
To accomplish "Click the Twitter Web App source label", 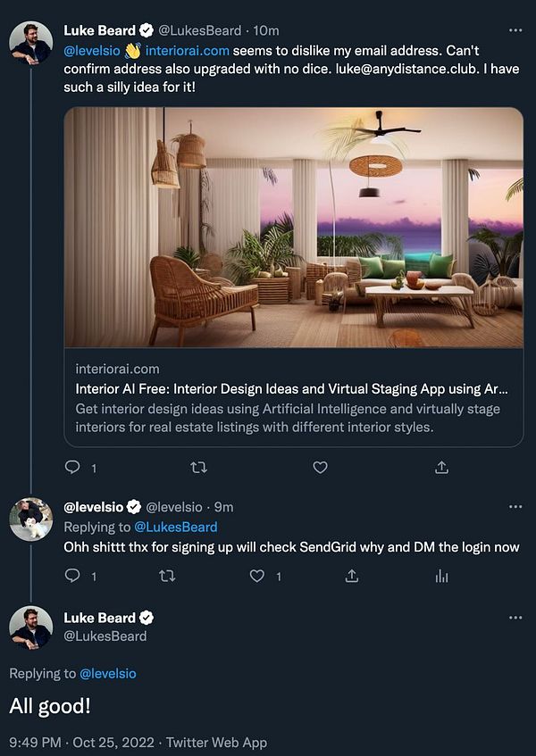I will [x=216, y=742].
